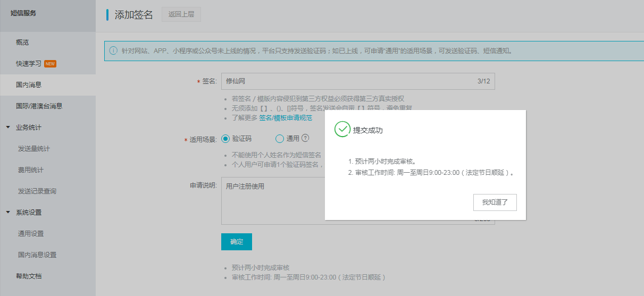Click the 签名 input field
The height and width of the screenshot is (296, 644).
point(358,81)
